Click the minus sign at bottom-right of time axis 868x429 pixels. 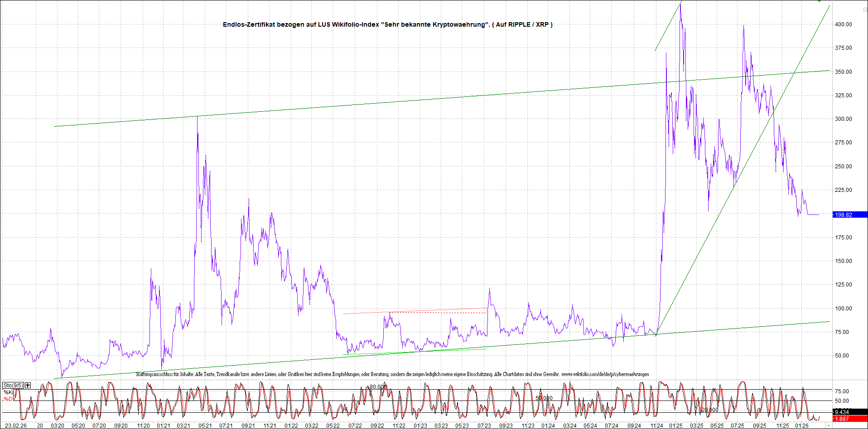(829, 425)
